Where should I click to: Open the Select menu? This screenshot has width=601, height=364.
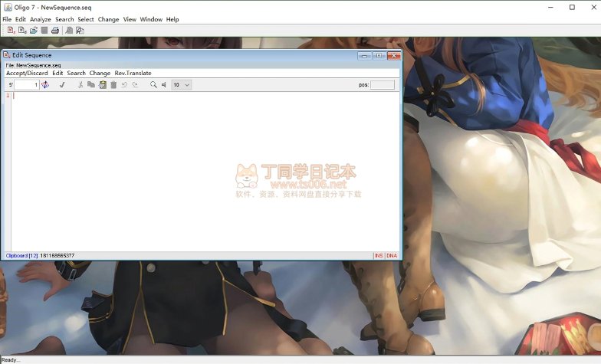pyautogui.click(x=86, y=19)
